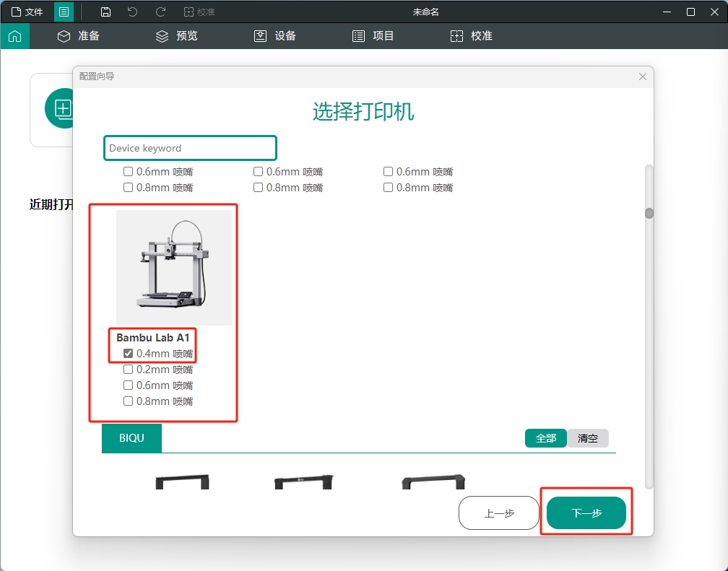
Task: Switch to the 预览 tab
Action: (x=176, y=36)
